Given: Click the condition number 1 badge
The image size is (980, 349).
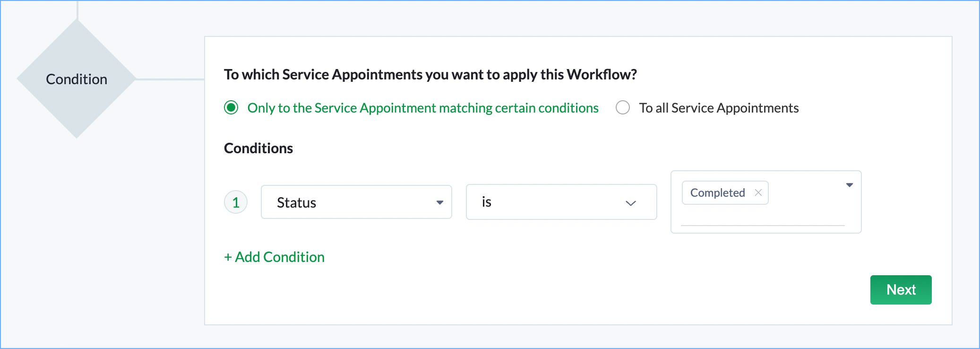Looking at the screenshot, I should [x=236, y=202].
